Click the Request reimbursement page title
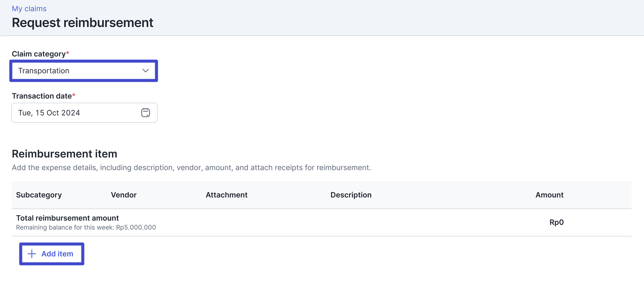This screenshot has width=644, height=281. coord(82,22)
